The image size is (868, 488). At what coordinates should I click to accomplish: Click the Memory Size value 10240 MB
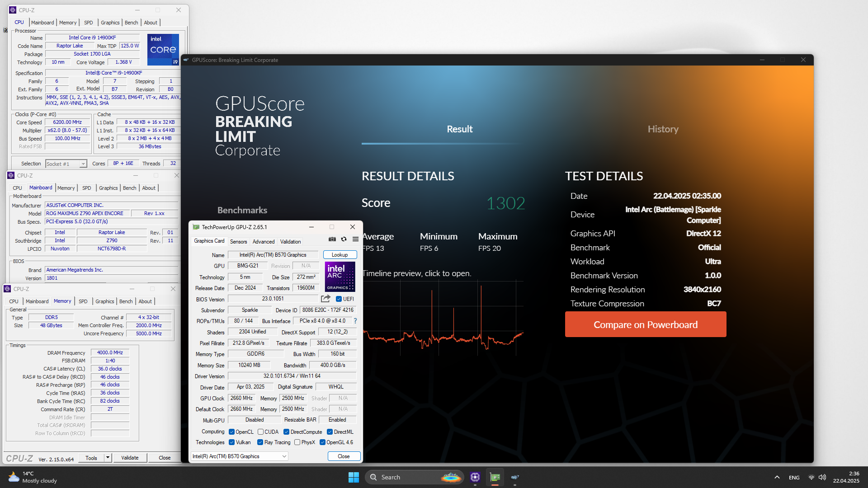click(x=249, y=365)
